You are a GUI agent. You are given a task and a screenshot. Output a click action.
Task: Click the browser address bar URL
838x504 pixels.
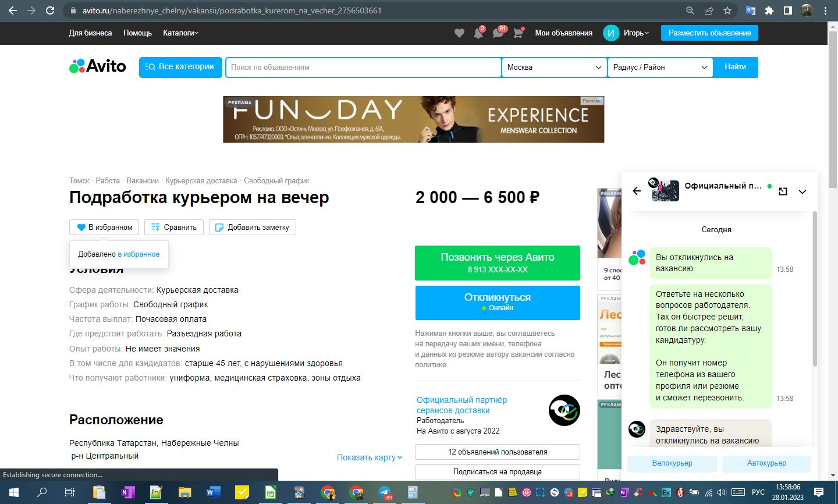(232, 10)
